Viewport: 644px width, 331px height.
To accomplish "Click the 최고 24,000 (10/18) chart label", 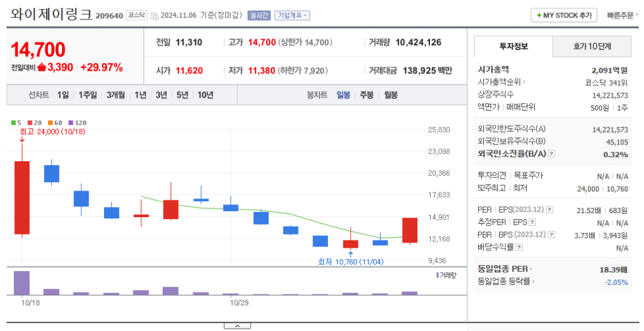I will click(x=53, y=132).
